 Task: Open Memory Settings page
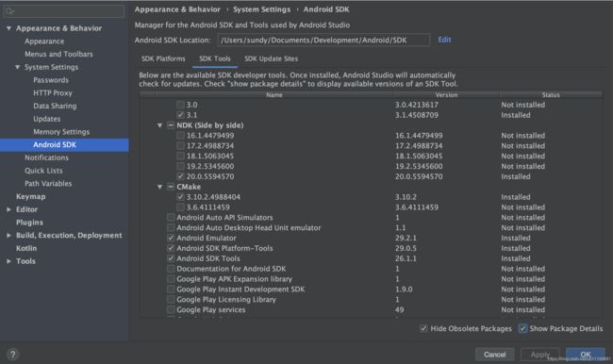[x=61, y=132]
